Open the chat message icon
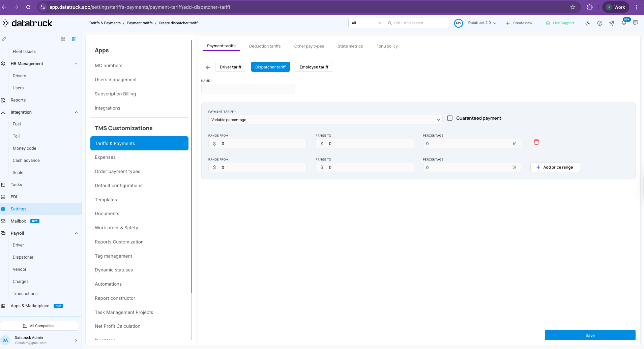The image size is (644, 349). pyautogui.click(x=636, y=23)
